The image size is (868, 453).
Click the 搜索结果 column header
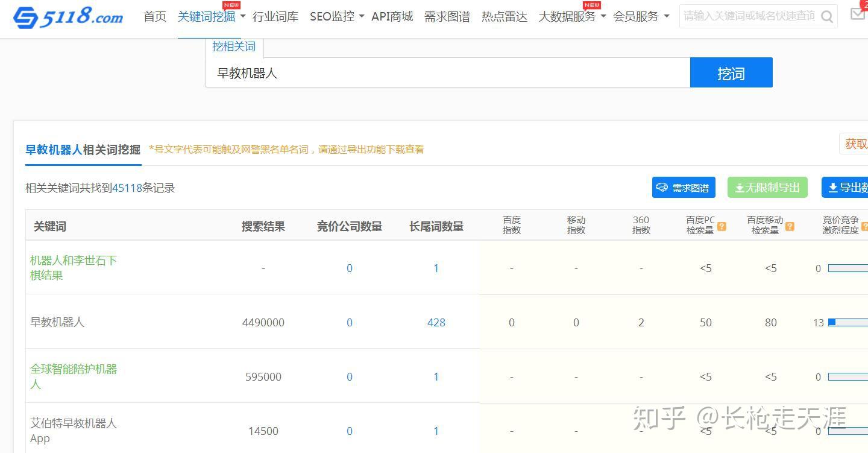coord(263,227)
